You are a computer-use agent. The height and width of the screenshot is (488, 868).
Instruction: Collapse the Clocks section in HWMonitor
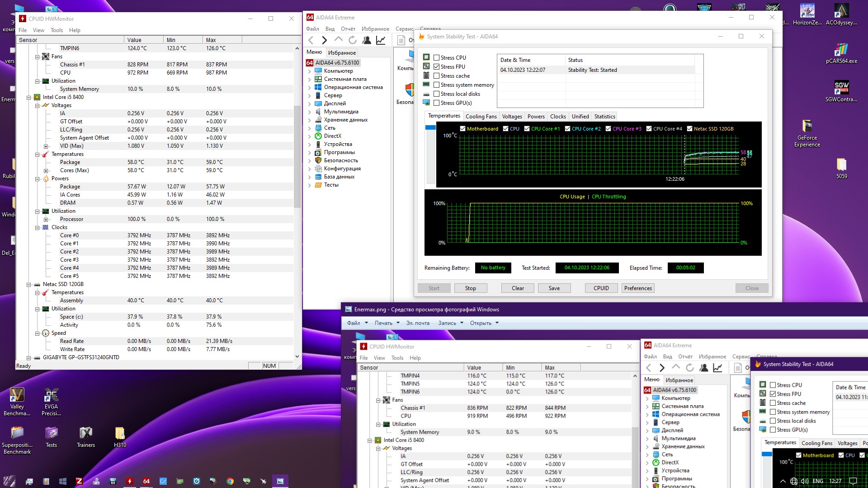[x=38, y=228]
